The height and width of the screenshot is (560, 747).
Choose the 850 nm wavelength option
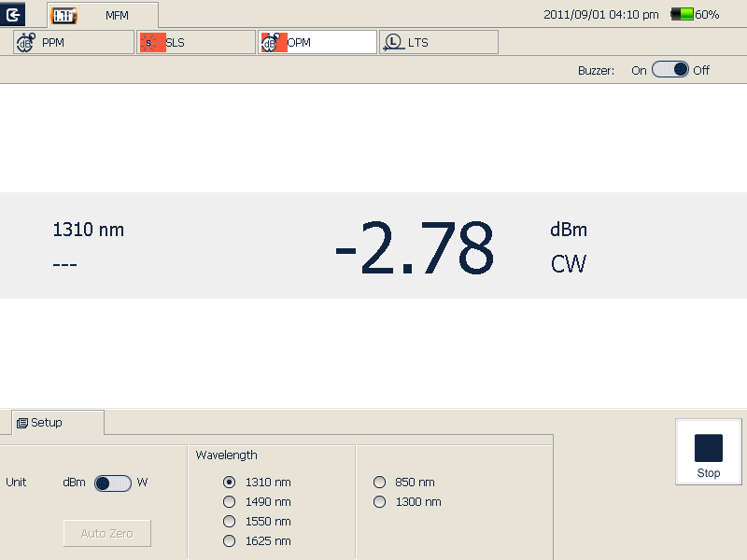[379, 483]
